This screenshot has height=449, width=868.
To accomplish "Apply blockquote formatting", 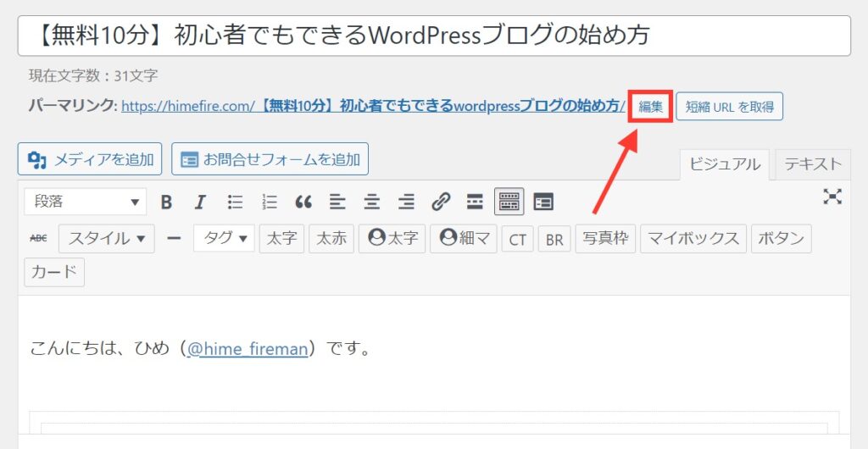I will tap(303, 202).
